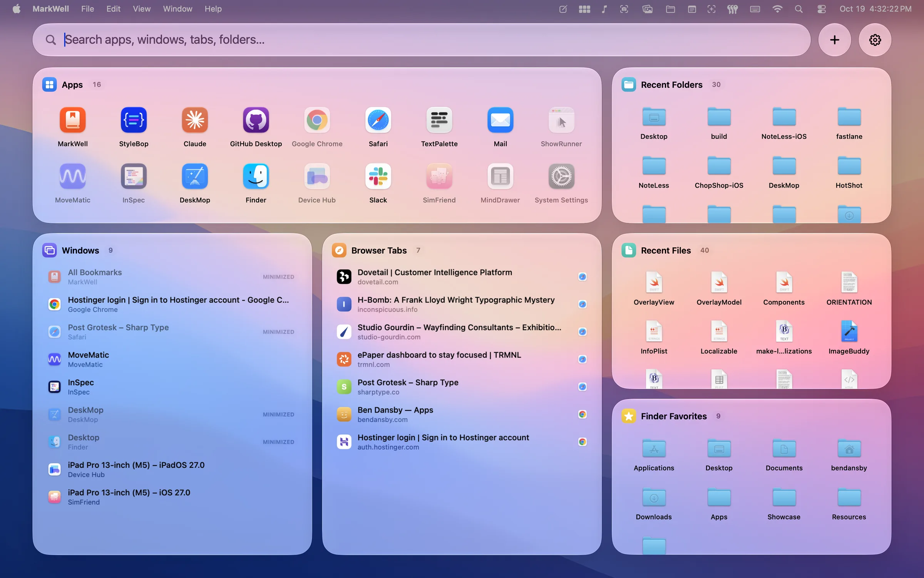
Task: Click the TextPalette app icon
Action: pos(439,120)
